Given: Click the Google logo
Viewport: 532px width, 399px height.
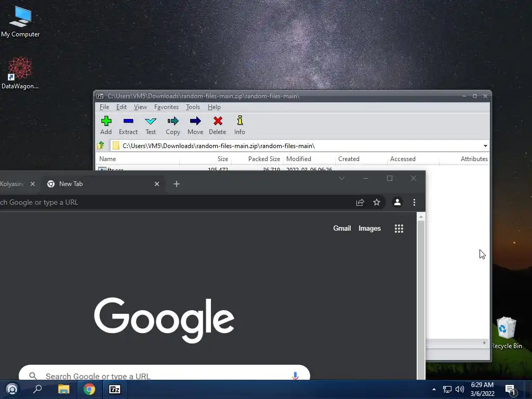Looking at the screenshot, I should (164, 320).
